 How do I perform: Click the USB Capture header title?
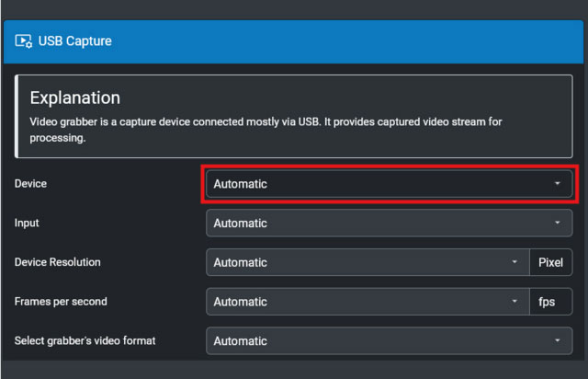point(74,41)
